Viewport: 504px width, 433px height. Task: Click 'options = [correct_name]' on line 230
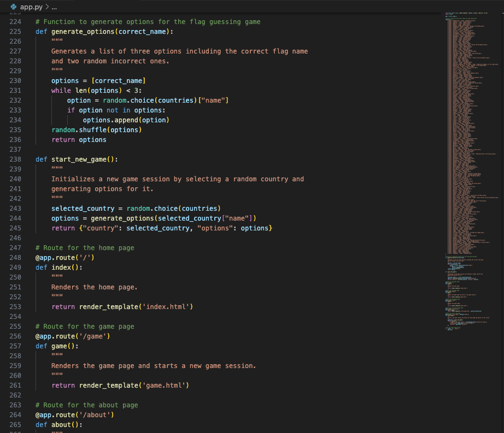tap(98, 81)
